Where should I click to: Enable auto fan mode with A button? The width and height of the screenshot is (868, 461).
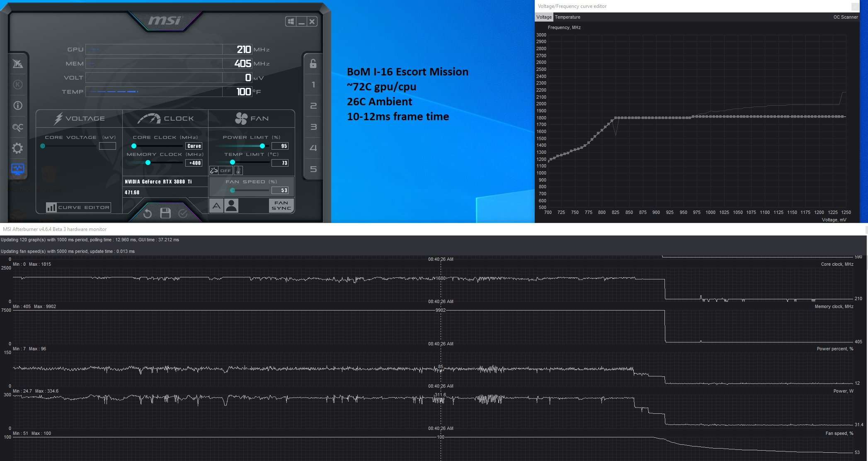pos(216,206)
